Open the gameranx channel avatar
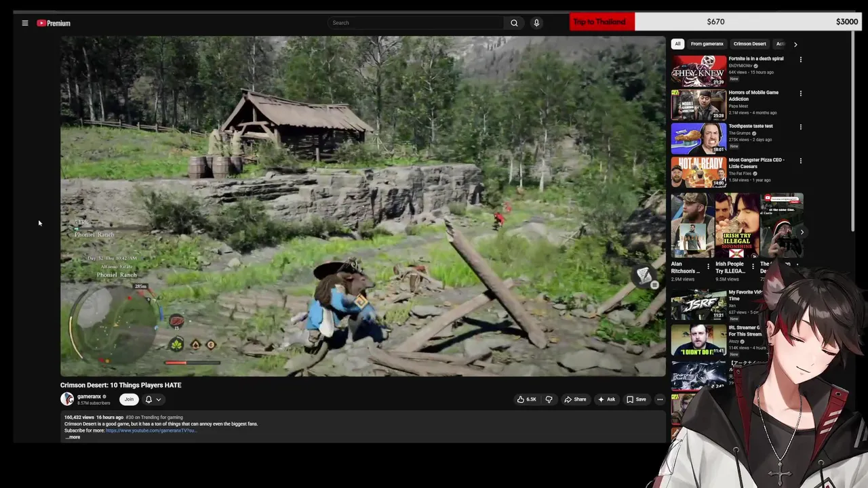Image resolution: width=868 pixels, height=488 pixels. point(67,399)
